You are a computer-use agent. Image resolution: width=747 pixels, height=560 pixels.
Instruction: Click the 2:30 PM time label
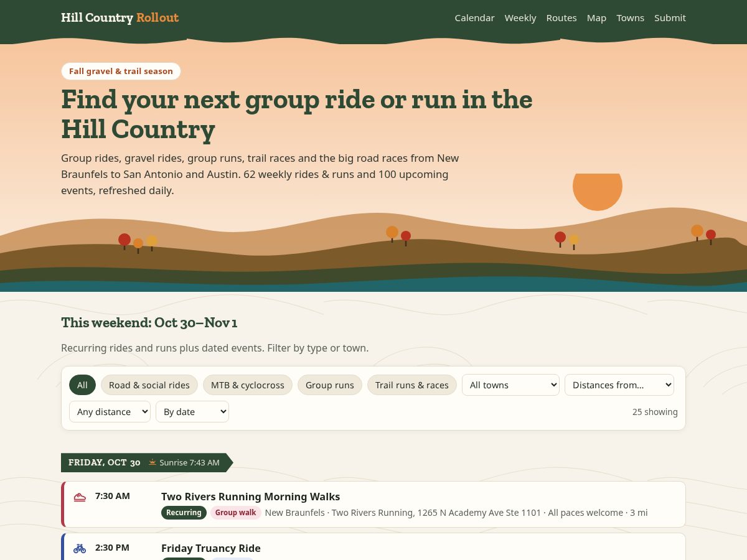point(112,548)
